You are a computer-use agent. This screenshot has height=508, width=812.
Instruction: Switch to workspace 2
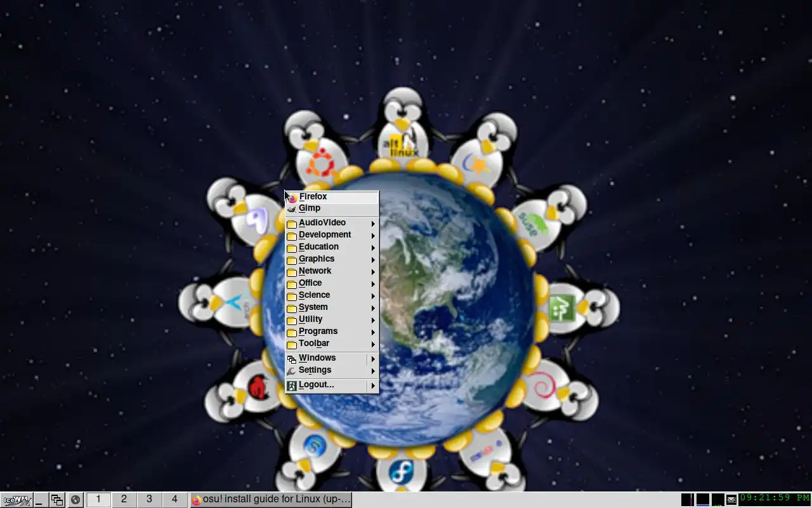tap(124, 499)
